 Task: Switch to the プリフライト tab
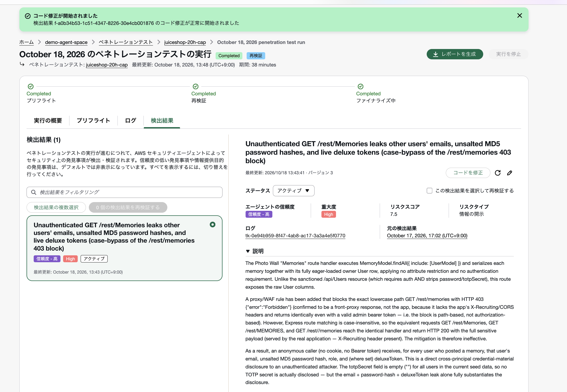tap(93, 121)
